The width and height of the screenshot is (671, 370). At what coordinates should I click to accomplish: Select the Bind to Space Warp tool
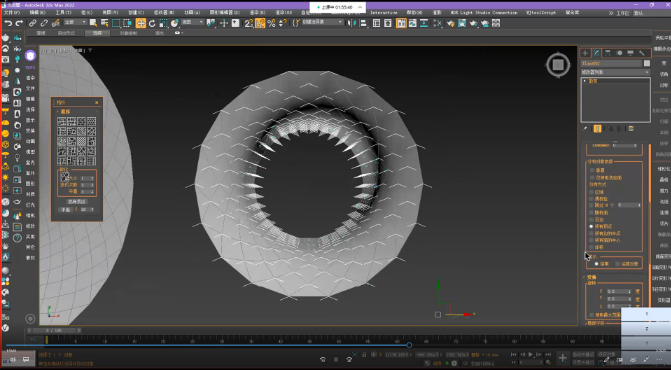point(55,23)
